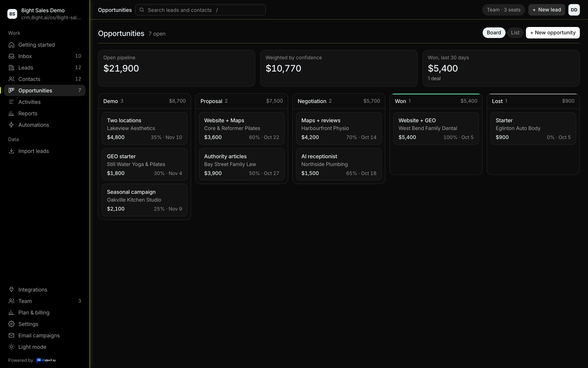Open the GEO starter opportunity card
The image size is (588, 368).
[x=144, y=164]
